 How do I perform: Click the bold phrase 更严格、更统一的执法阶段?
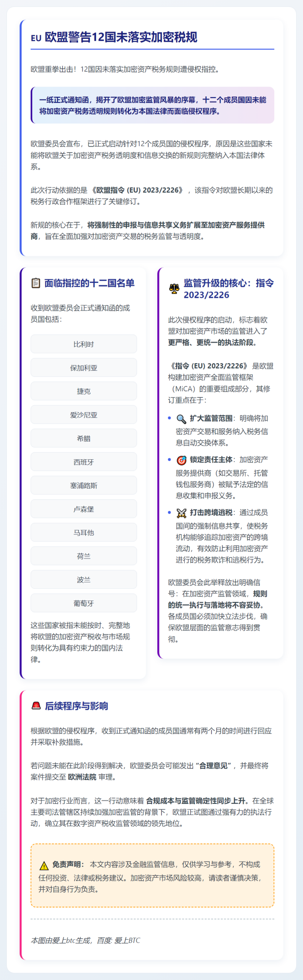click(x=213, y=342)
